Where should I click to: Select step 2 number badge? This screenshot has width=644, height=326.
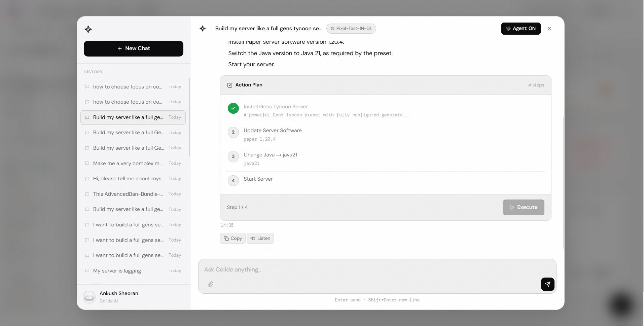click(233, 132)
